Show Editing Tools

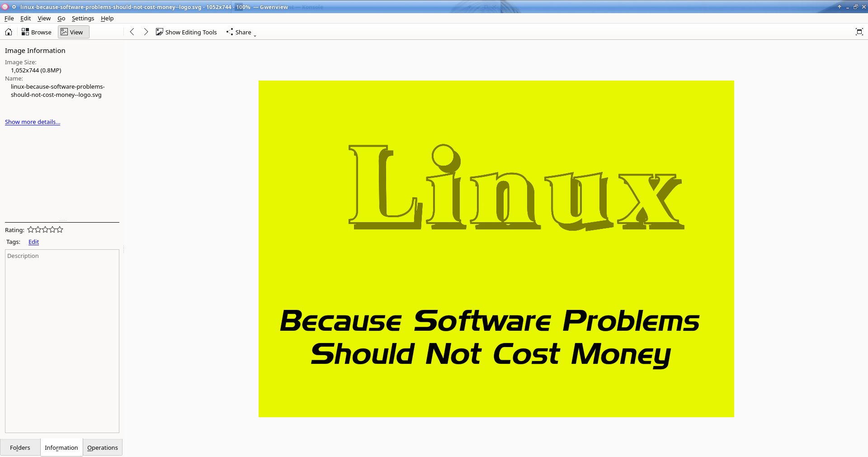coord(186,32)
